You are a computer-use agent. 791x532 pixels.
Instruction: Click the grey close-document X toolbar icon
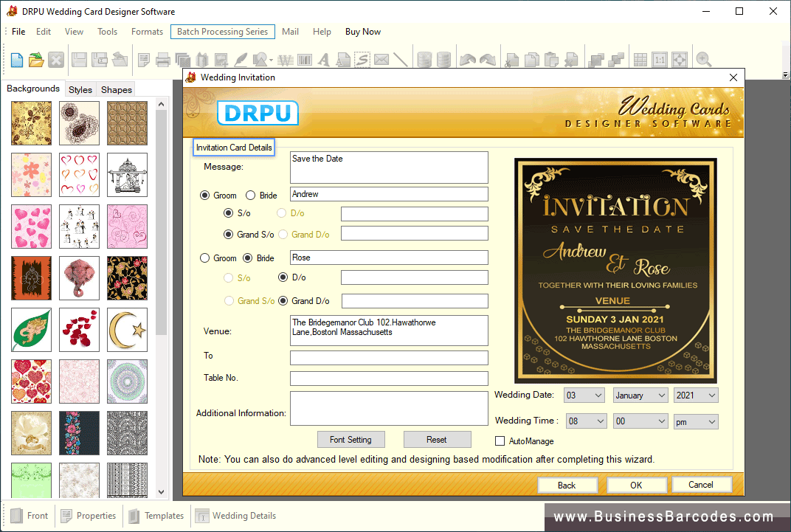[x=56, y=60]
